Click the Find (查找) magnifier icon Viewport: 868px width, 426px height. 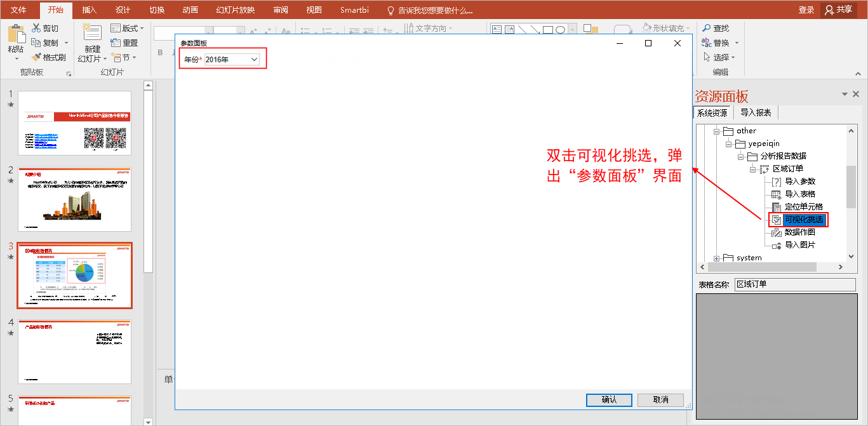[x=706, y=28]
